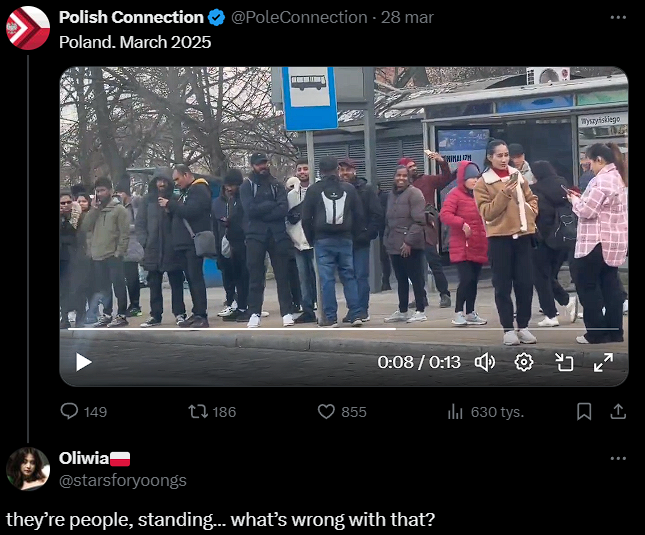Visit the @PoleConnection handle link
This screenshot has width=645, height=535.
299,17
